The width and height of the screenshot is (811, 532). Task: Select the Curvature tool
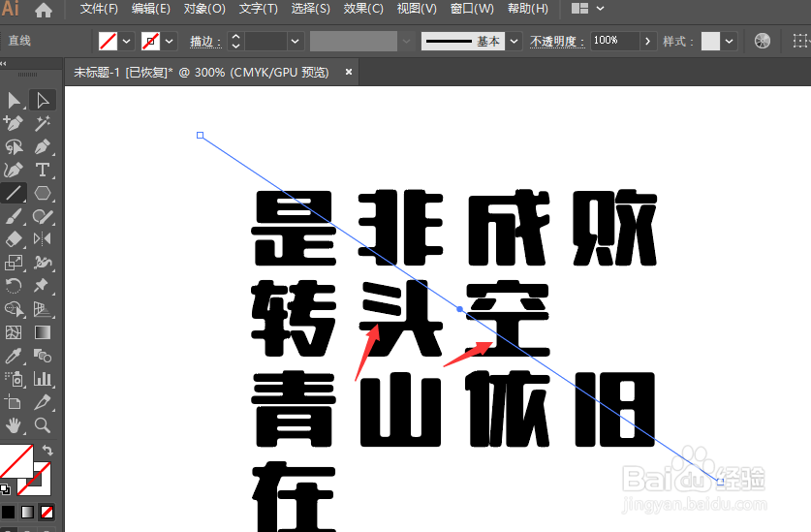(14, 170)
